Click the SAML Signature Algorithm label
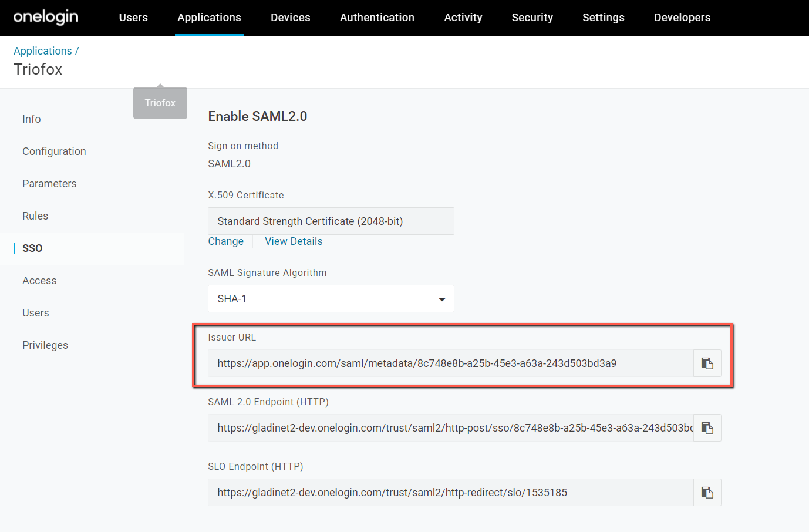The height and width of the screenshot is (532, 809). coord(267,272)
